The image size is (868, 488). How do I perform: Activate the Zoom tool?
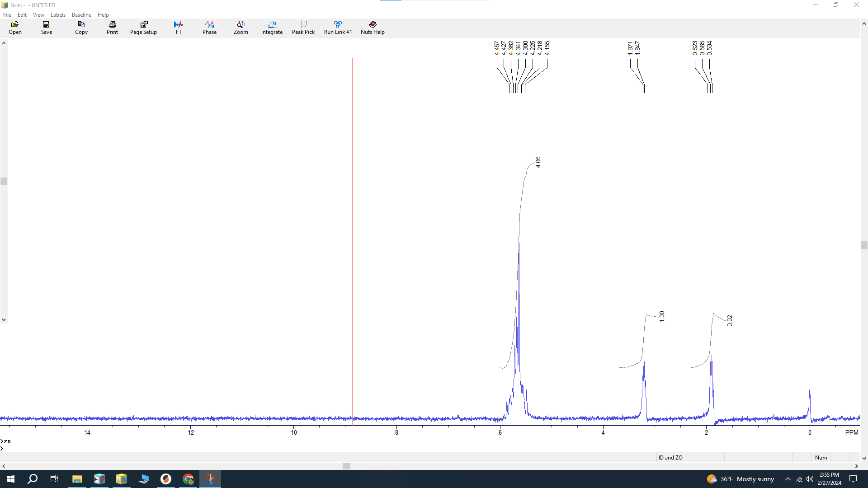pos(241,28)
